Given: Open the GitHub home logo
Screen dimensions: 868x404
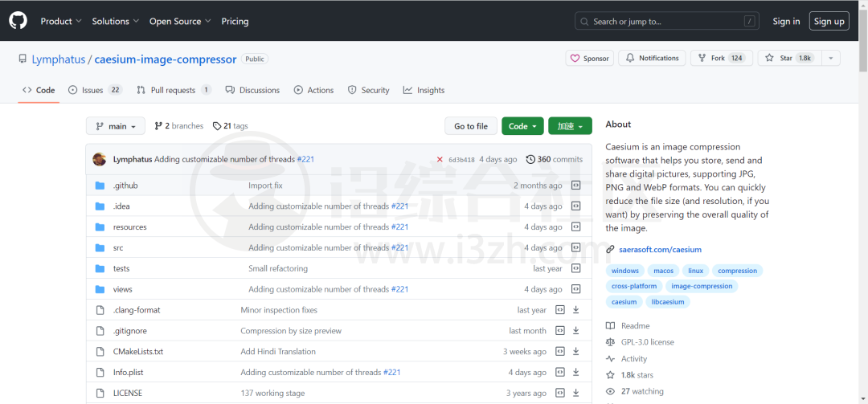Looking at the screenshot, I should (17, 21).
